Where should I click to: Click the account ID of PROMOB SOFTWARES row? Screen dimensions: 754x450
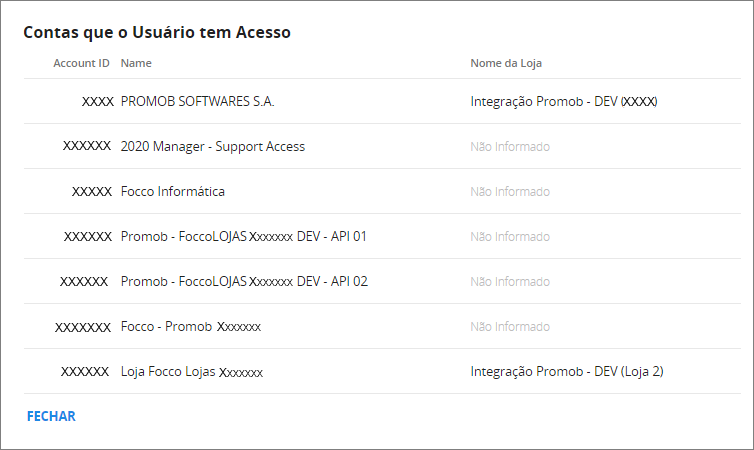pyautogui.click(x=98, y=101)
